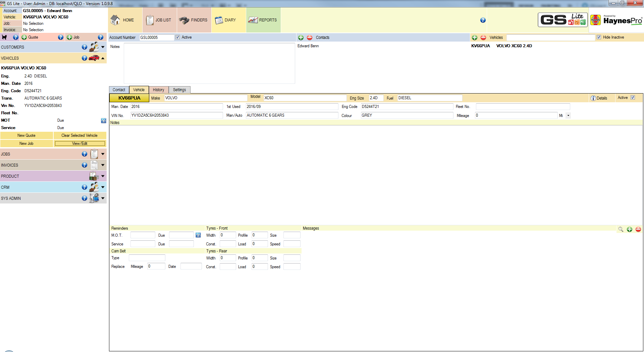Click the vehicle Colour field
644x352 pixels.
tap(407, 115)
